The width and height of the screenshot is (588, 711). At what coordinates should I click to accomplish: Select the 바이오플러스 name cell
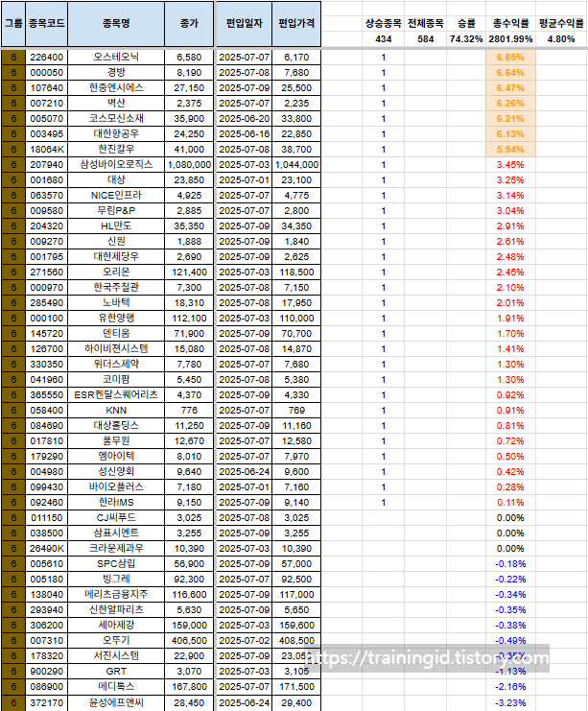click(x=116, y=487)
